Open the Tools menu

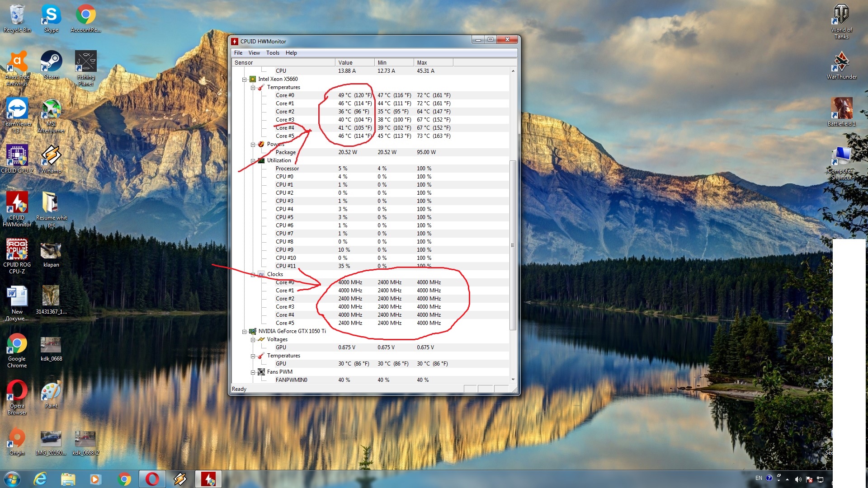coord(273,53)
